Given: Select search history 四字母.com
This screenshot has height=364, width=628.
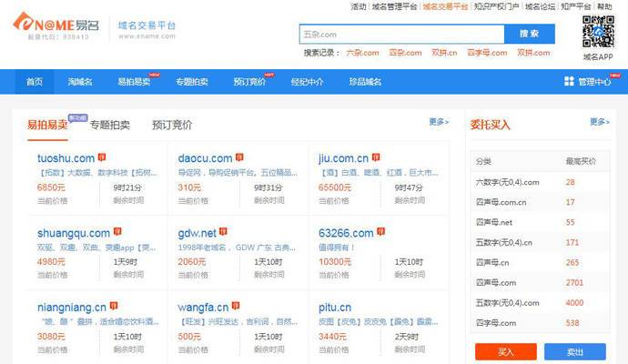Looking at the screenshot, I should pos(487,53).
